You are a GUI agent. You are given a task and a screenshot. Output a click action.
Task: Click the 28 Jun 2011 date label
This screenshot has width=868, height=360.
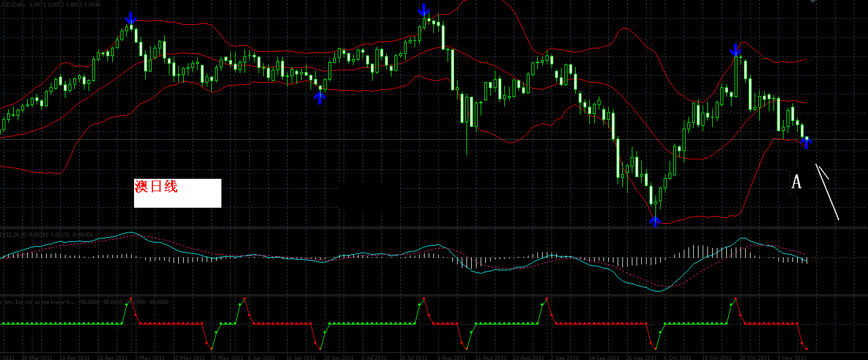(338, 357)
